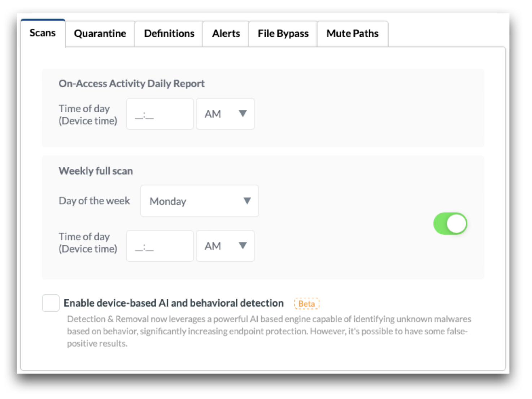Click the On-Access Activity Daily Report heading
The width and height of the screenshot is (532, 399).
[131, 83]
